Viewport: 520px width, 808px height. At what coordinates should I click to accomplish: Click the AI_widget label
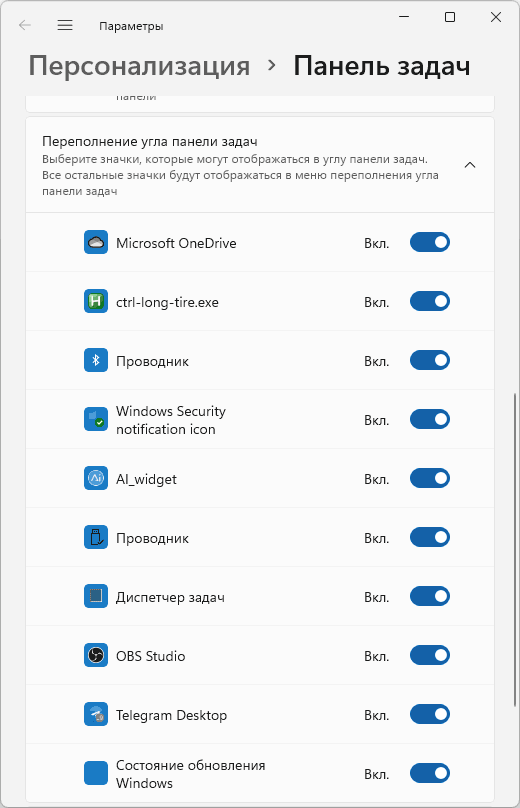(x=146, y=479)
